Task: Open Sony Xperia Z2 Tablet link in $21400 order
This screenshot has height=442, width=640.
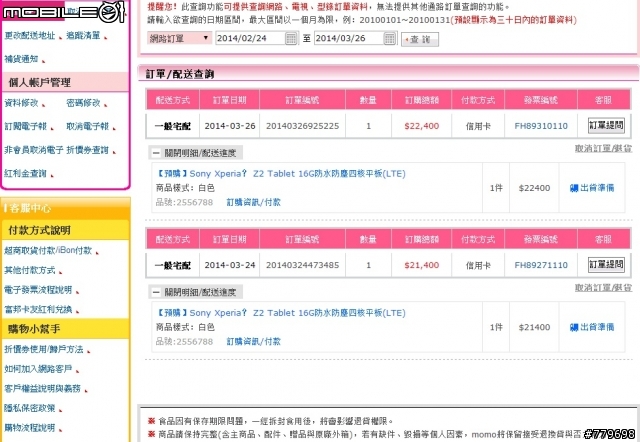Action: [281, 313]
